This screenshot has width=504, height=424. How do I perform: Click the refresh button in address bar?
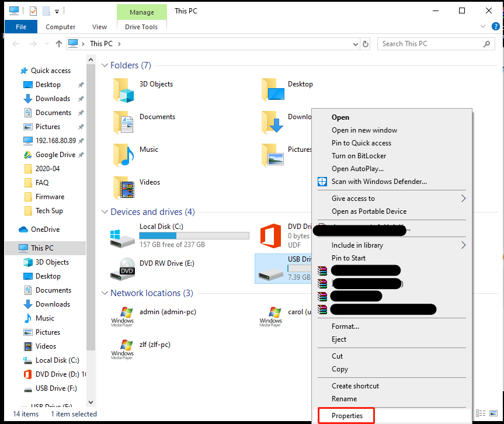(x=366, y=44)
